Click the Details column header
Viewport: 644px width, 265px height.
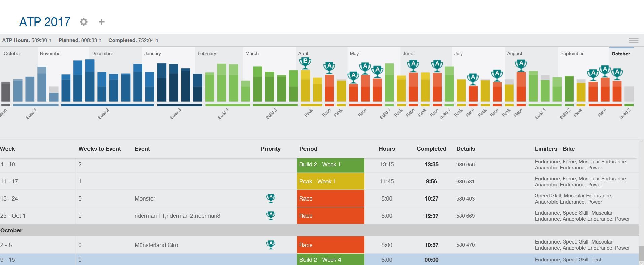click(x=466, y=149)
